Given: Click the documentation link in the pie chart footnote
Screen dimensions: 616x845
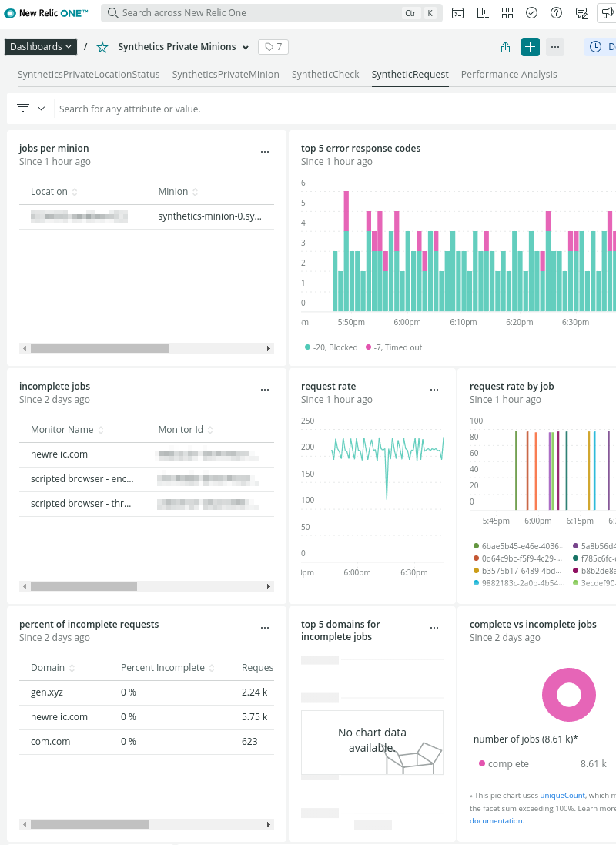Looking at the screenshot, I should 496,820.
